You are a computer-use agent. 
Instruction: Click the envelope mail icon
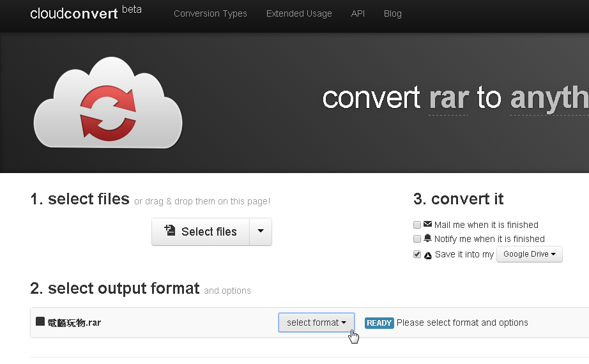point(427,224)
